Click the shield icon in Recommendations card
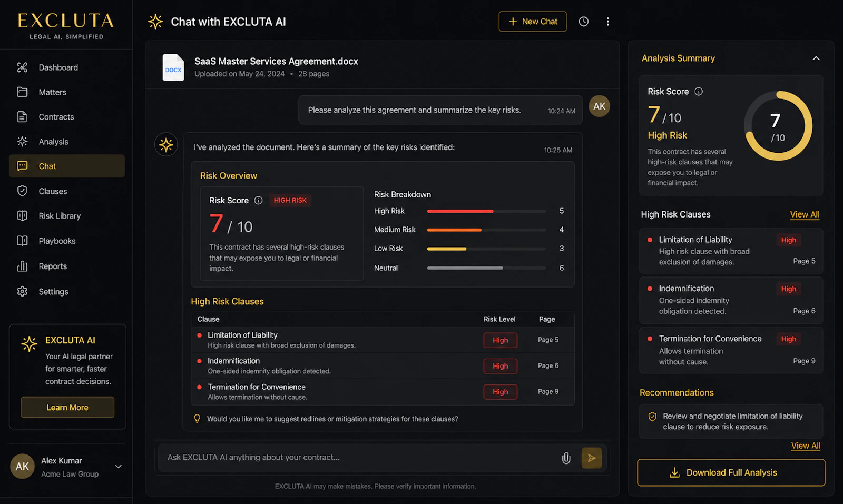Viewport: 843px width, 504px height. point(652,417)
